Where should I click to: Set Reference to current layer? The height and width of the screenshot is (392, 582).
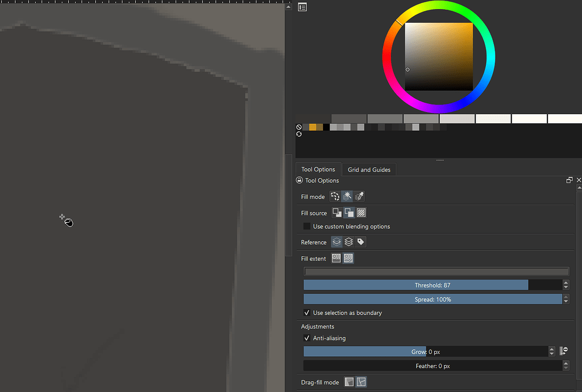coord(336,241)
